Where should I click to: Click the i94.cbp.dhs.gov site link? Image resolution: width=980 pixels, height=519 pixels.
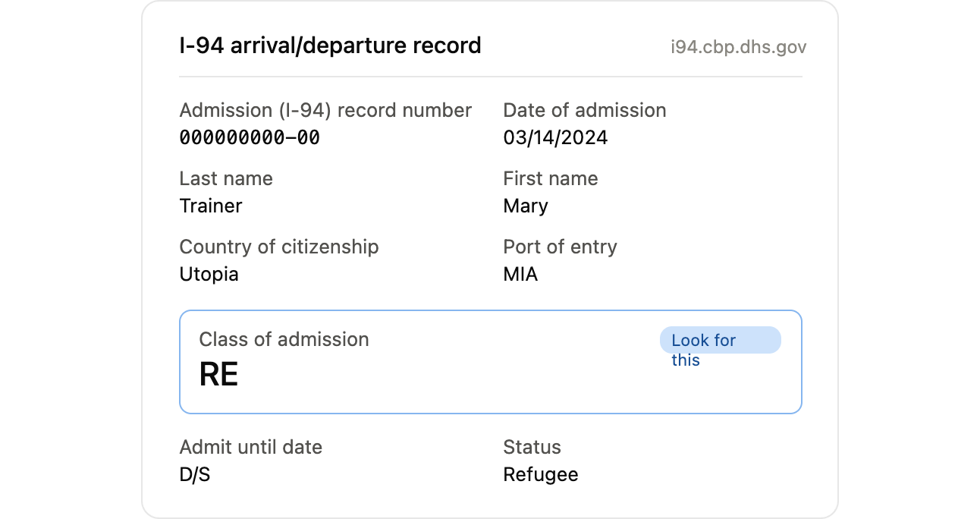[738, 47]
